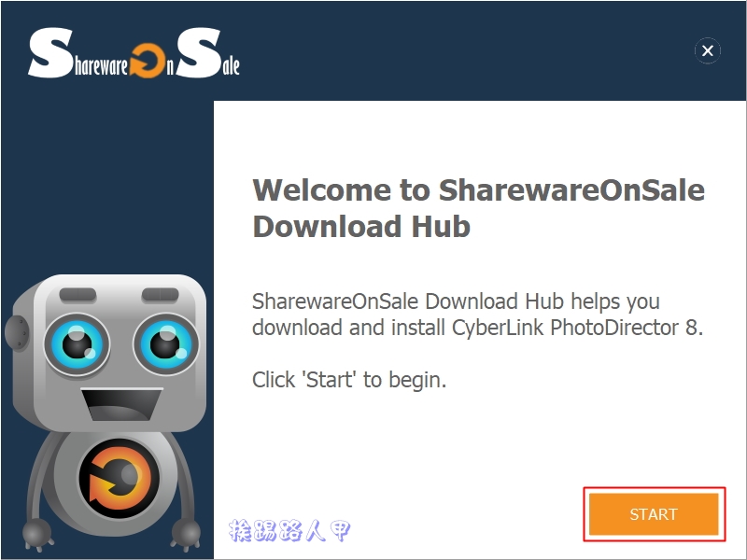Click the robot's ear knob on its head
Image resolution: width=747 pixels, height=560 pixels.
pyautogui.click(x=17, y=333)
